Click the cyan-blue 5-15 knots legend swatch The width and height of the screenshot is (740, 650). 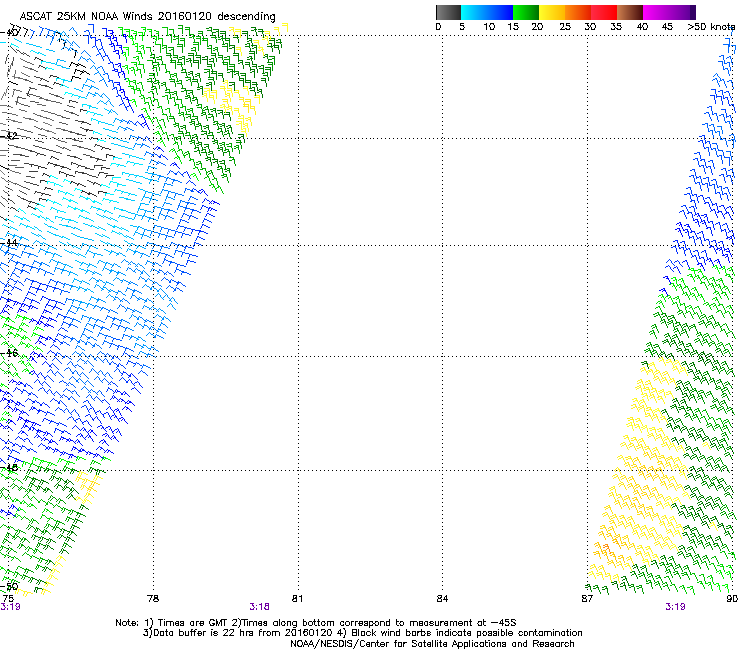point(487,12)
